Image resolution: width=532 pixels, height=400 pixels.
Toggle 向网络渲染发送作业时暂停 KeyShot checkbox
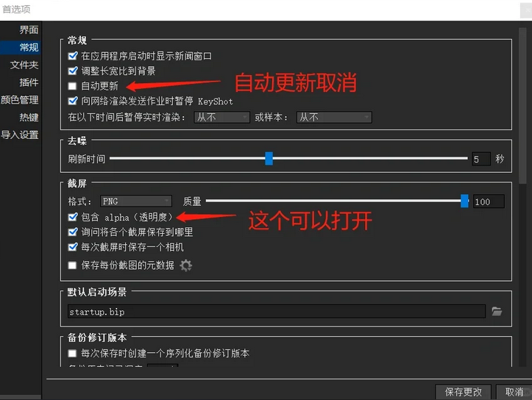tap(73, 101)
